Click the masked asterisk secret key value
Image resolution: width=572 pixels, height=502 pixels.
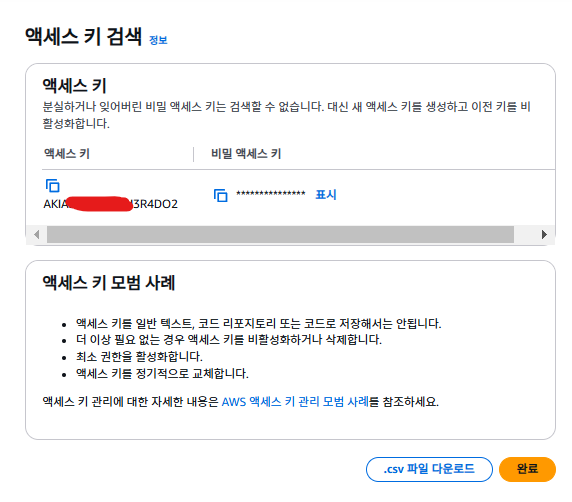[x=271, y=194]
